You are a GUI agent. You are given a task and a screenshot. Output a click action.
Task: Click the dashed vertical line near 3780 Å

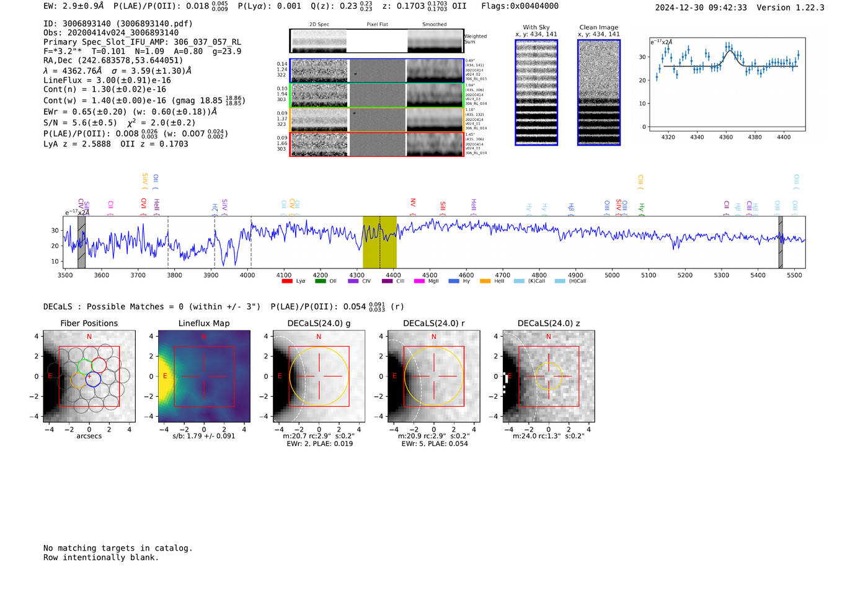168,242
